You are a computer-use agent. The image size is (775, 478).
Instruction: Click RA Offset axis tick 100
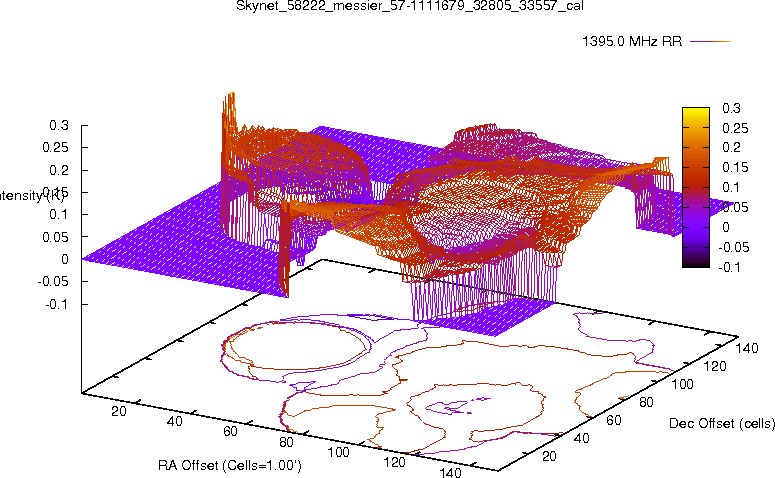tap(339, 452)
